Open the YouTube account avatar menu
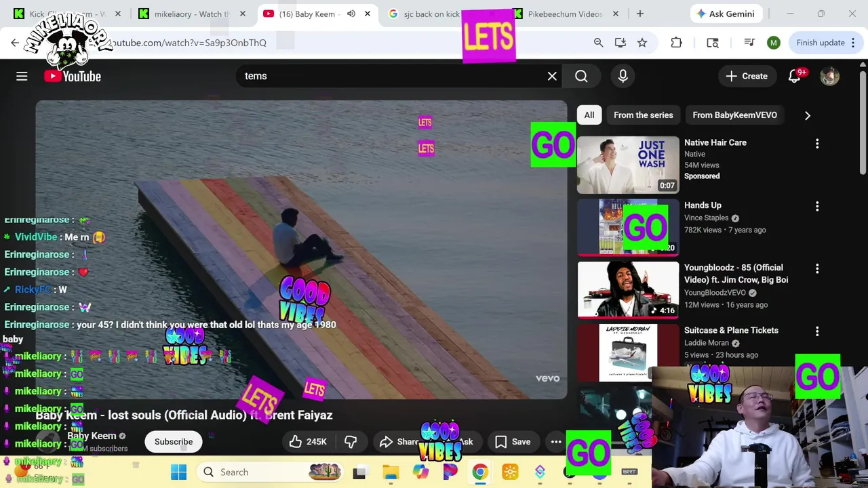Screen dimensions: 868x488 click(x=829, y=76)
